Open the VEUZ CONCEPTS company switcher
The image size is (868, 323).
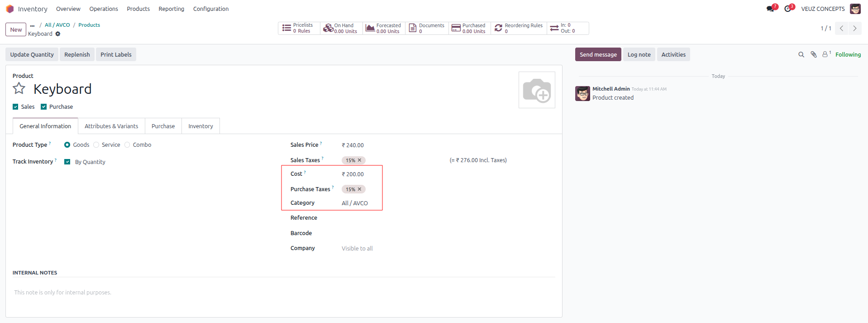point(823,9)
